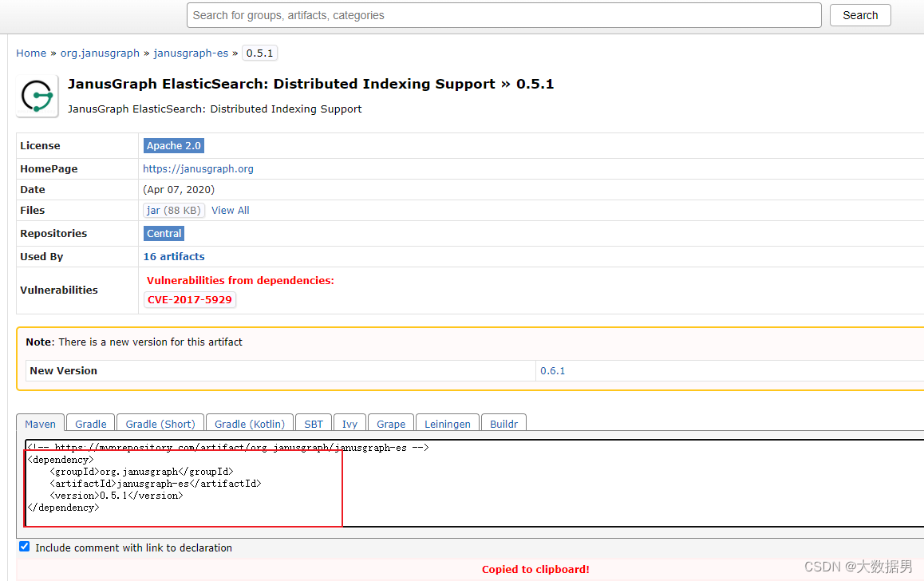Click the Apache 2.0 license badge
This screenshot has height=581, width=924.
(x=174, y=145)
